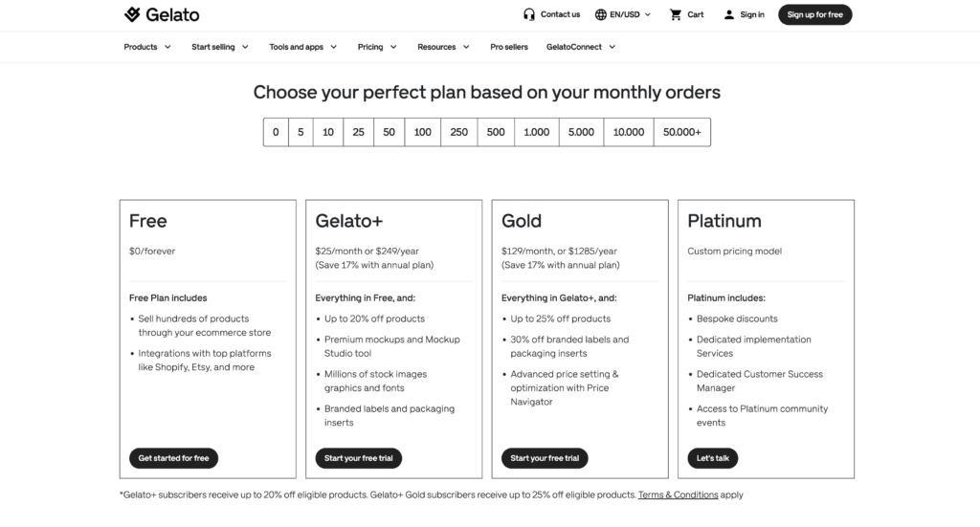
Task: Click the headset Contact us icon
Action: click(x=528, y=14)
